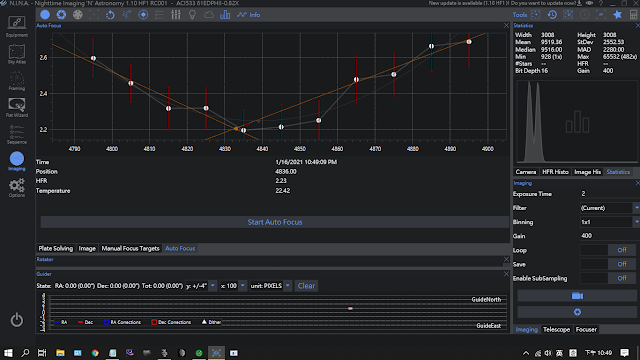This screenshot has width=640, height=360.
Task: Toggle Loop switch off/on
Action: (607, 250)
